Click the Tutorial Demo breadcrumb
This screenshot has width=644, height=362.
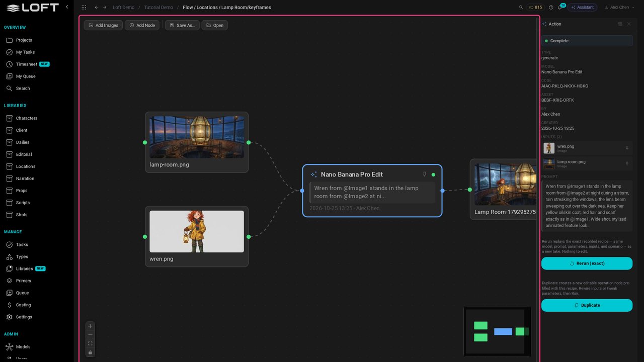click(x=158, y=8)
